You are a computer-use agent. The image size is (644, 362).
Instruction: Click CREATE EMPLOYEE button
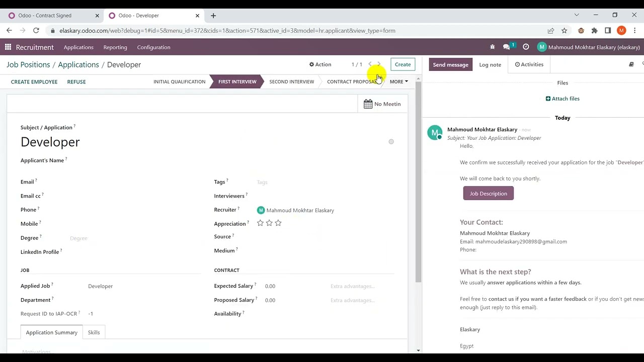pos(34,81)
